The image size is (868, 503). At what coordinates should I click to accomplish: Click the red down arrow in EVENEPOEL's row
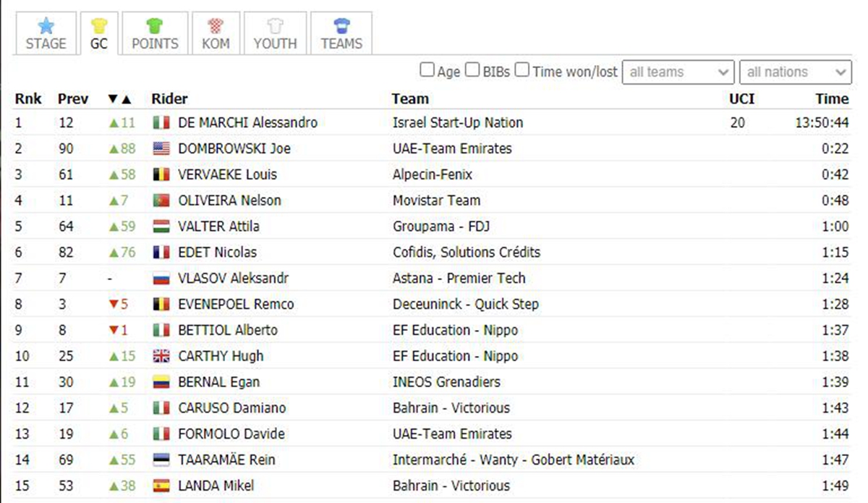pos(113,305)
